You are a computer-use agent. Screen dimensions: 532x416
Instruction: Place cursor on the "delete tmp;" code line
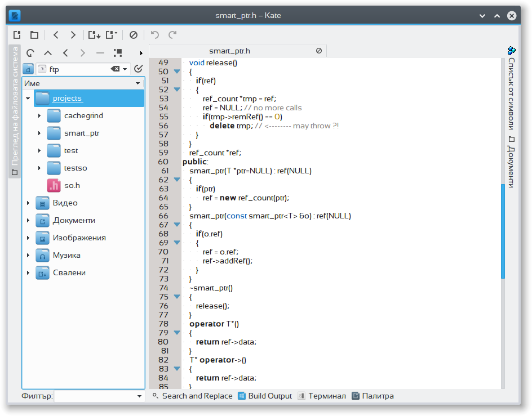coord(232,126)
